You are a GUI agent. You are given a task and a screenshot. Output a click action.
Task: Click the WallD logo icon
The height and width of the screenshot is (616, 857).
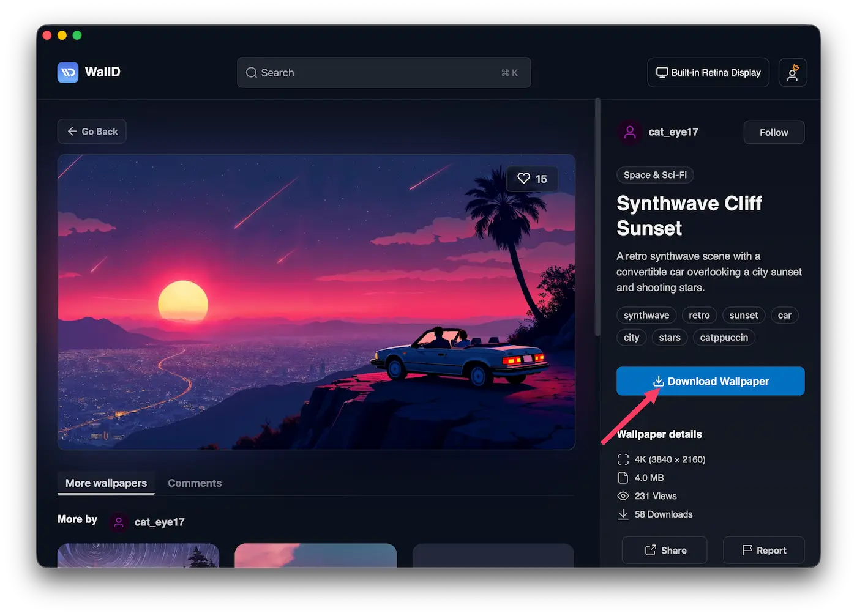pos(68,72)
